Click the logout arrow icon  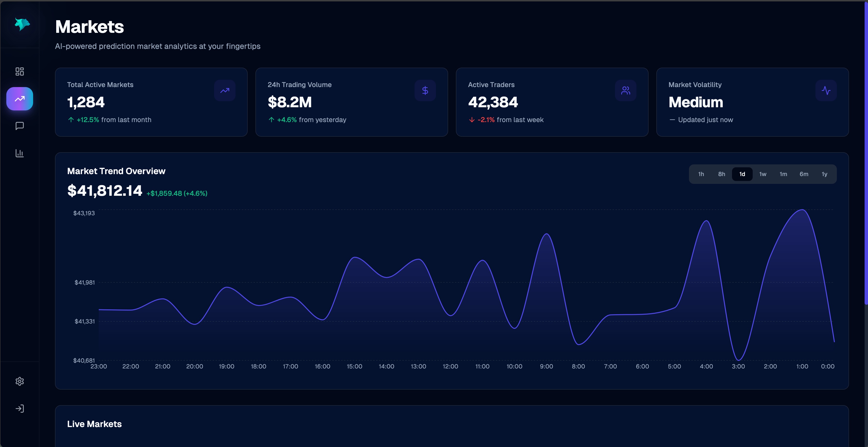pyautogui.click(x=19, y=409)
